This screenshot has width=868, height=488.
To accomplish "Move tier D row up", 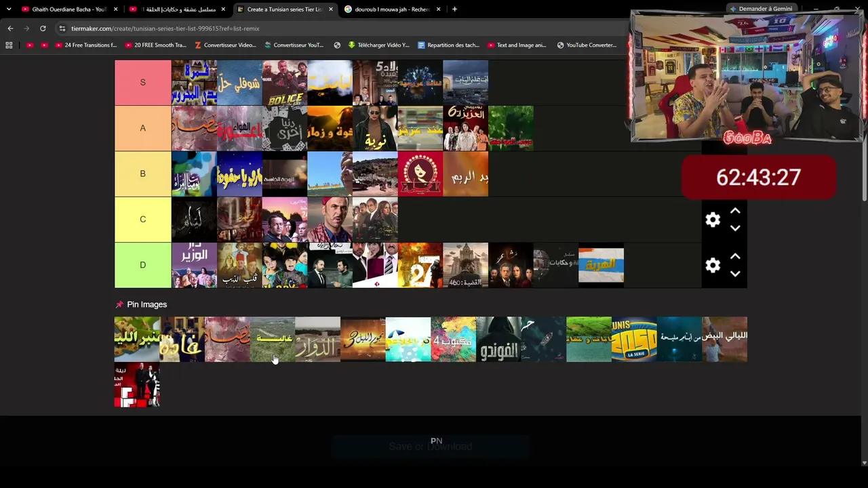I will point(735,257).
